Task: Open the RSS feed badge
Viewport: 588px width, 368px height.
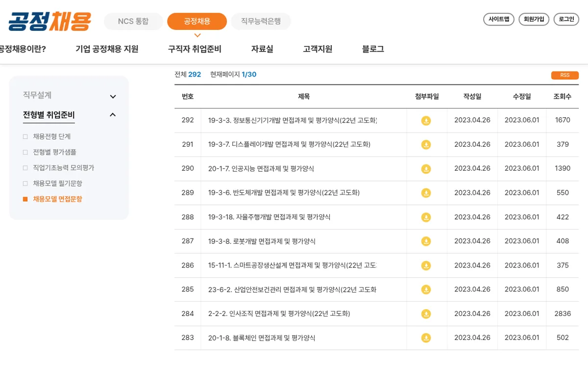Action: pos(565,75)
